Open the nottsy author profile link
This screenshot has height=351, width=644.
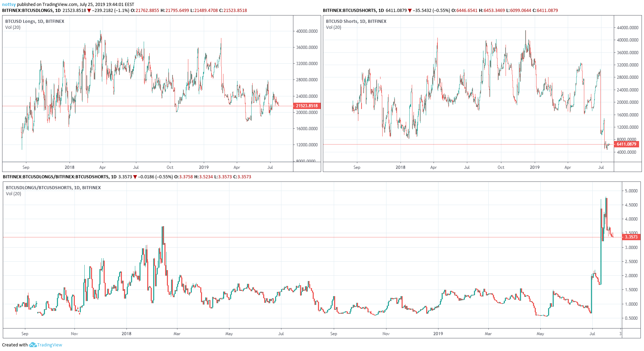tap(9, 5)
